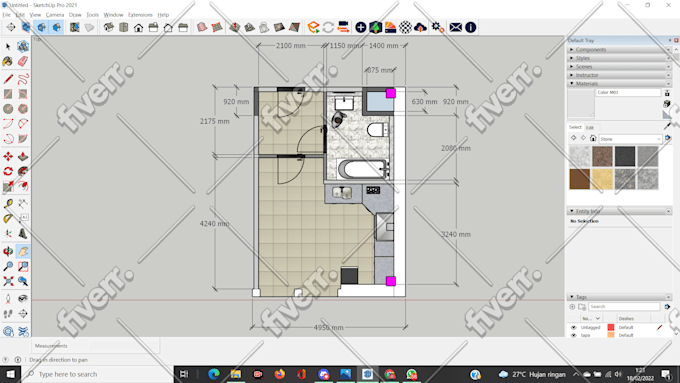Open the info circle toolbar icon
The image size is (680, 383).
click(x=471, y=27)
